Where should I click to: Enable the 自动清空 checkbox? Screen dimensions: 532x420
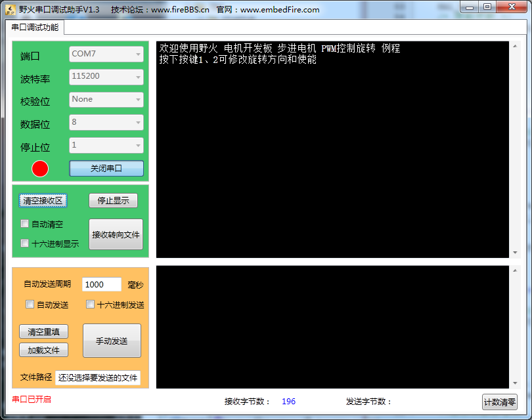coord(24,224)
